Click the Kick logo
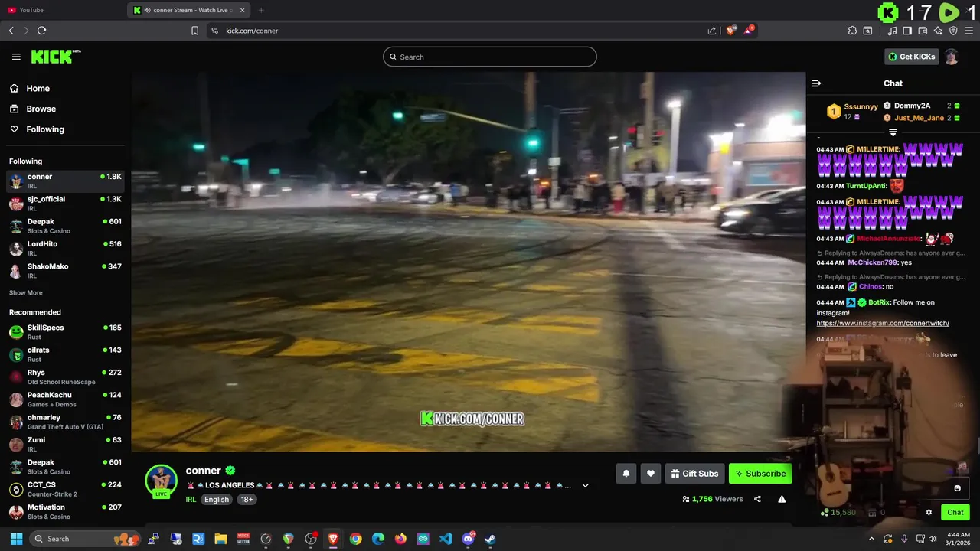This screenshot has width=980, height=551. click(56, 57)
